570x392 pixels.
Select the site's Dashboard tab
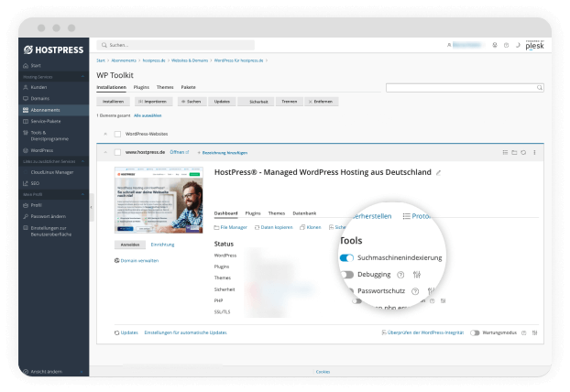(225, 213)
